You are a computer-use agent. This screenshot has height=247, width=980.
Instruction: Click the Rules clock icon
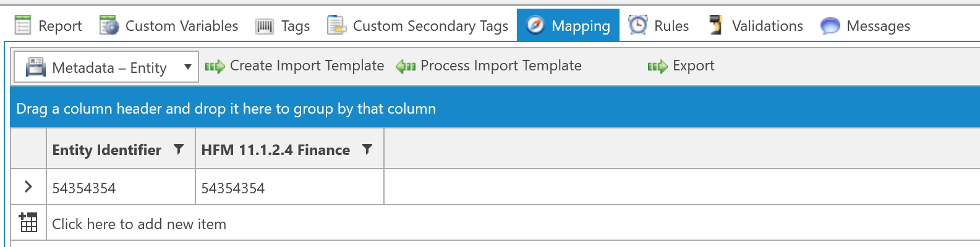click(x=637, y=25)
